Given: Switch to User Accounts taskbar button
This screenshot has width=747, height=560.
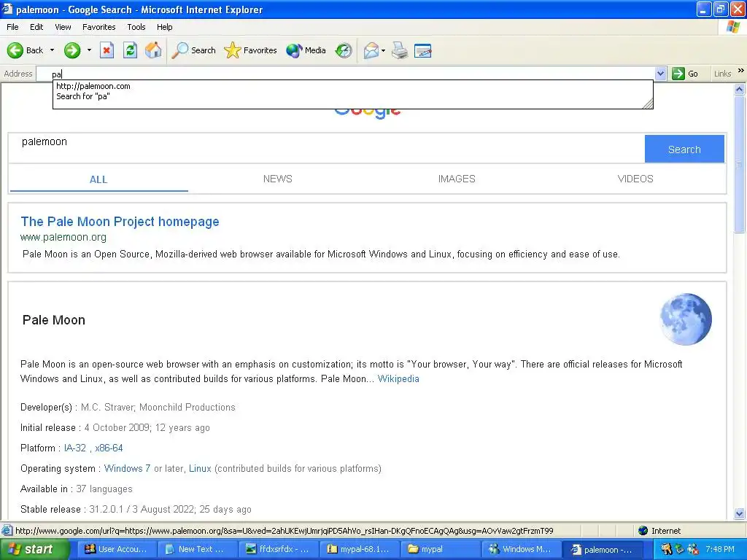Looking at the screenshot, I should click(117, 550).
